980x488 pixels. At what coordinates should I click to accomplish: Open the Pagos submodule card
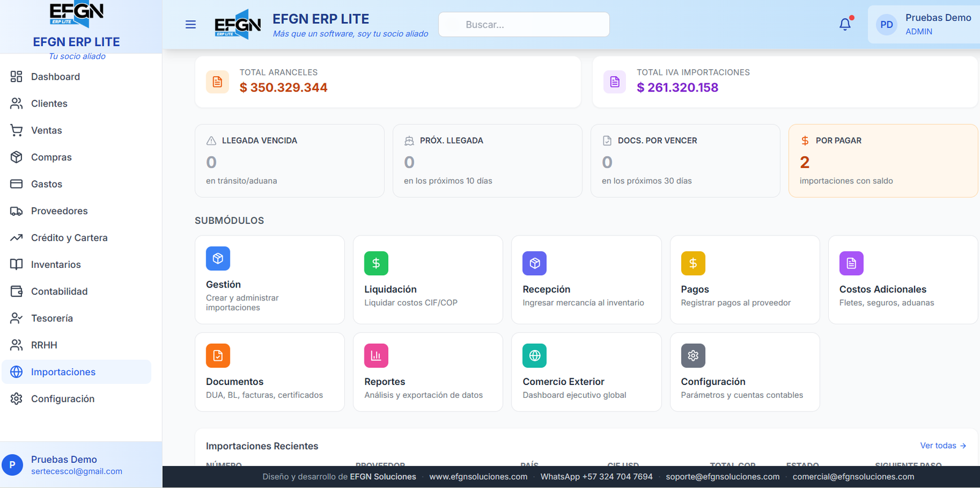tap(745, 280)
